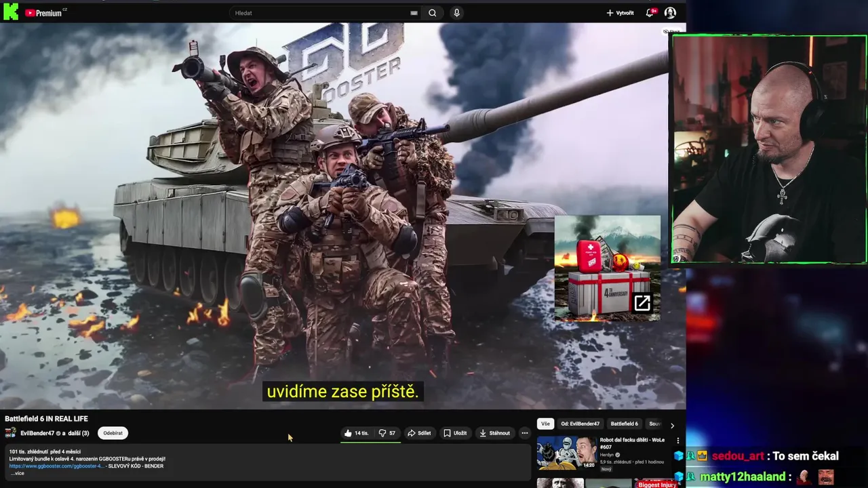
Task: Like the video with thumbs-up 14 tis.
Action: click(x=356, y=433)
